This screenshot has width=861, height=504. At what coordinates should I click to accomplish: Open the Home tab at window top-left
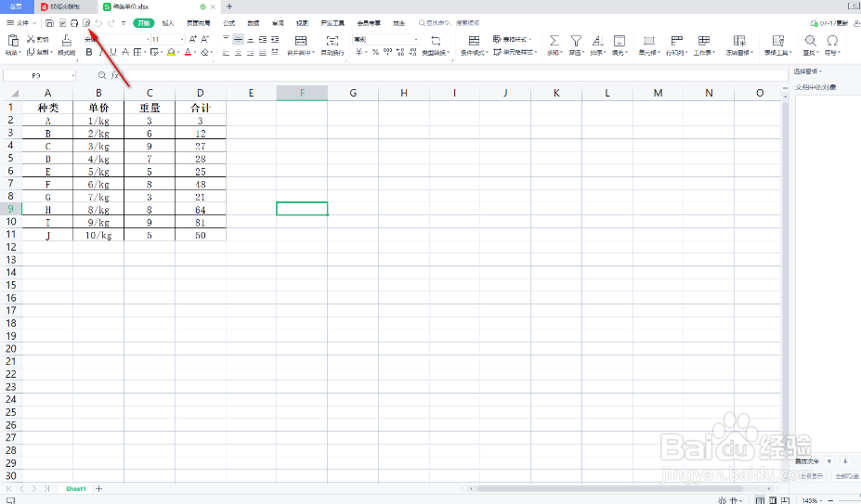pyautogui.click(x=17, y=6)
